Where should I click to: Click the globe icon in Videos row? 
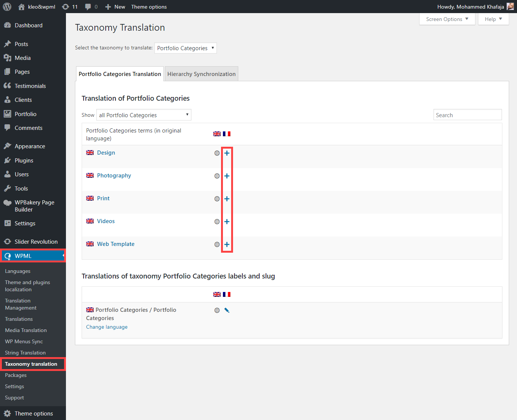(217, 222)
